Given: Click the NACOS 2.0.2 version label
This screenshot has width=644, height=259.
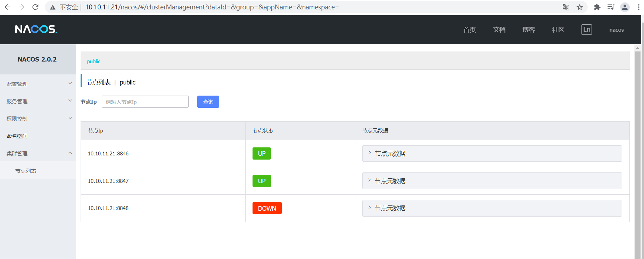Looking at the screenshot, I should pos(37,59).
